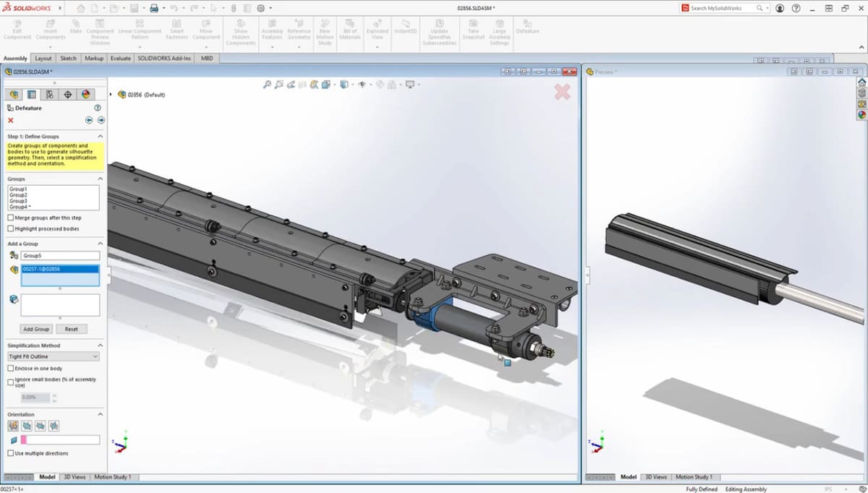Click the Add Group button

(x=37, y=329)
